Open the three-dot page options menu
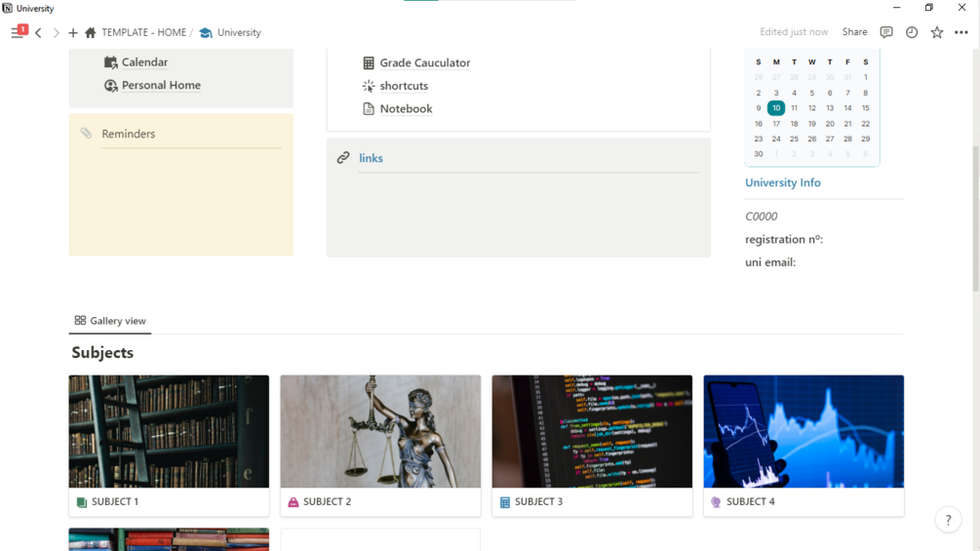The image size is (980, 551). pyautogui.click(x=961, y=32)
